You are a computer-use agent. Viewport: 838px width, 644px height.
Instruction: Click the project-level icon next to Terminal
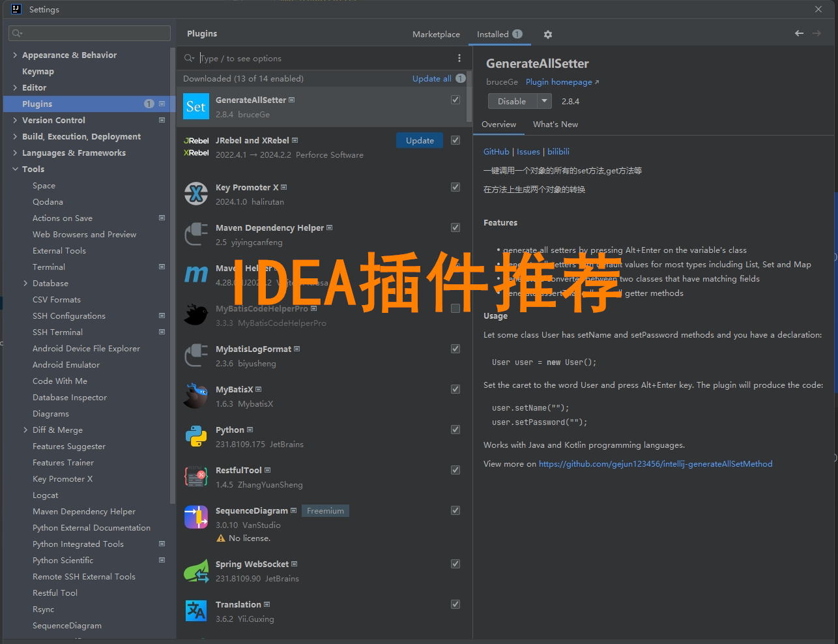[x=162, y=267]
